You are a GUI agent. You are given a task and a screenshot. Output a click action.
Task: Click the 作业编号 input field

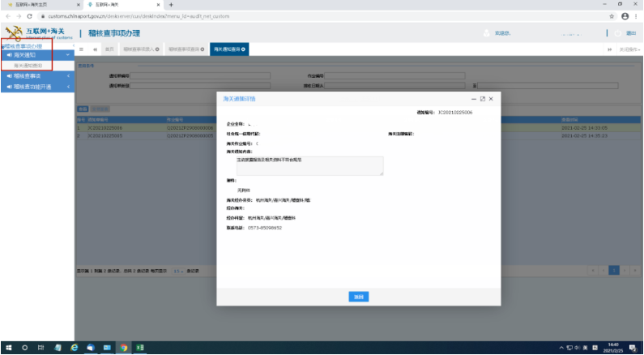point(395,75)
